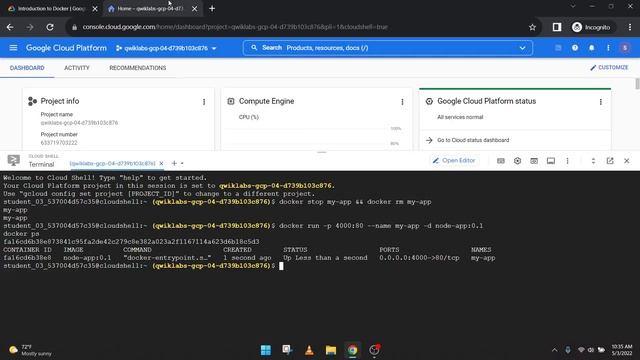
Task: Open the Google Cloud Platform status card menu
Action: pos(600,102)
